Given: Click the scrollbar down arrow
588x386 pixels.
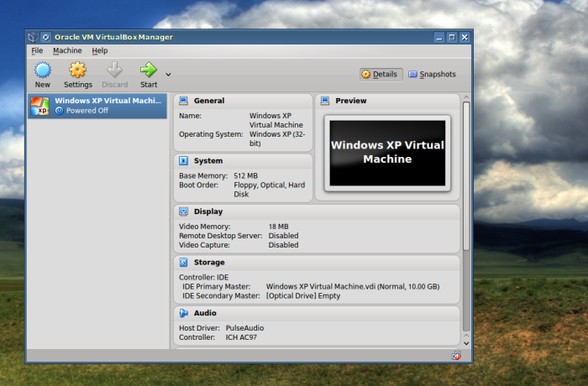Looking at the screenshot, I should pos(466,343).
